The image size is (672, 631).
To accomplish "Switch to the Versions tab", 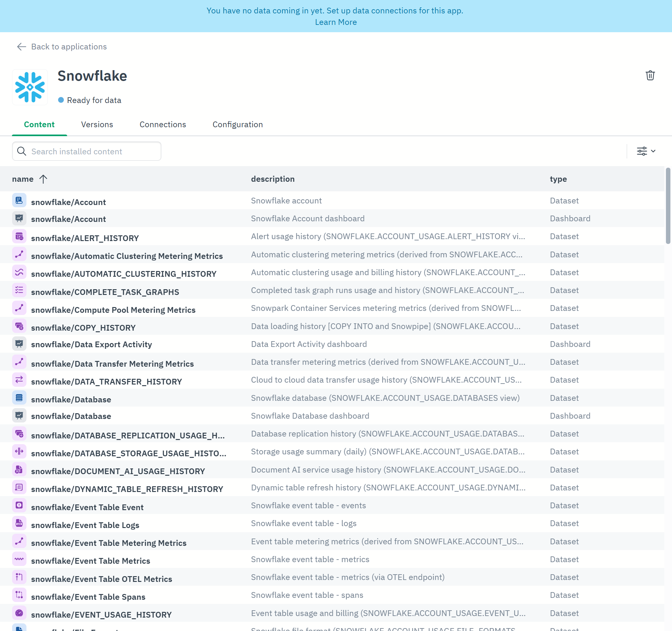I will pyautogui.click(x=97, y=124).
